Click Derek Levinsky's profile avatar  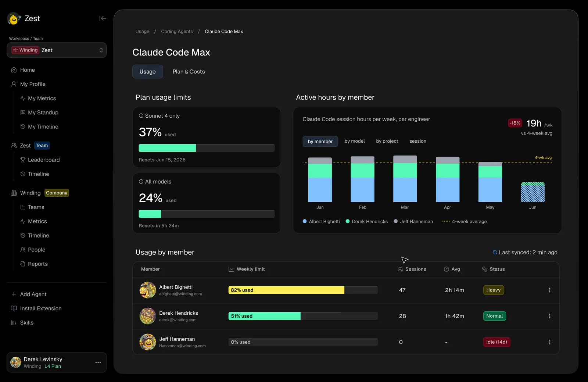(x=16, y=362)
